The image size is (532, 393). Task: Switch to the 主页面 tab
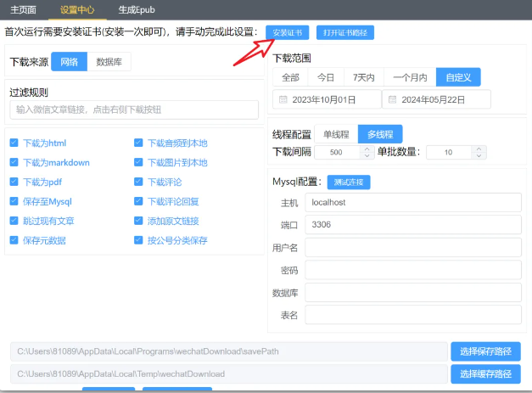tap(23, 8)
